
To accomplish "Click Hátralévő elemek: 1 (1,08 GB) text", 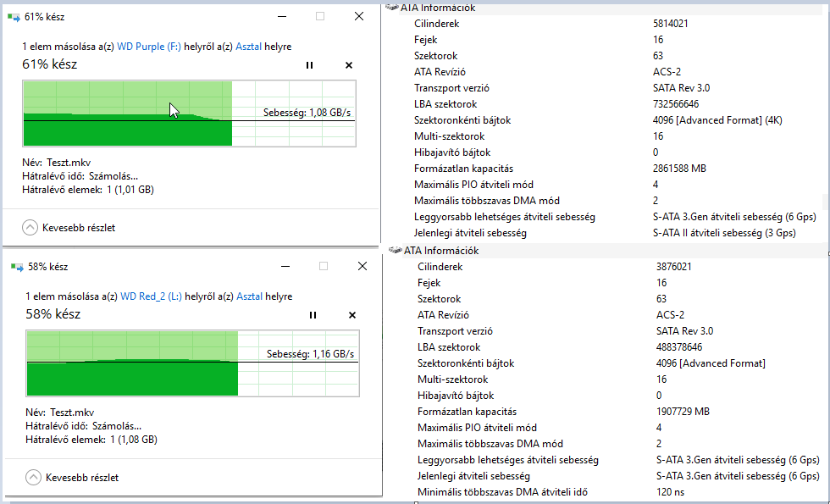I will (x=91, y=440).
